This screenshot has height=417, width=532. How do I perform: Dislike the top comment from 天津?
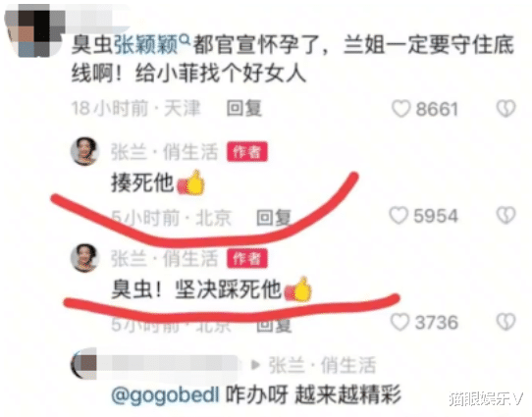coord(506,109)
